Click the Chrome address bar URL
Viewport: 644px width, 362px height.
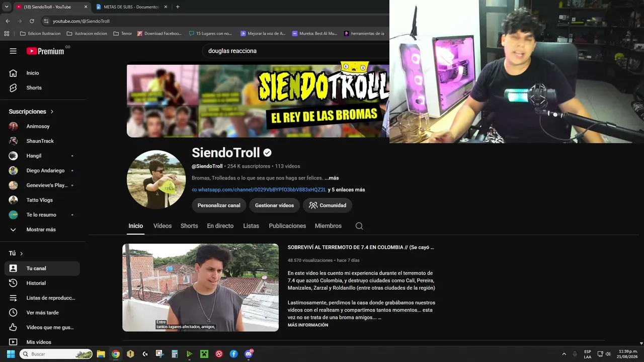pyautogui.click(x=81, y=21)
